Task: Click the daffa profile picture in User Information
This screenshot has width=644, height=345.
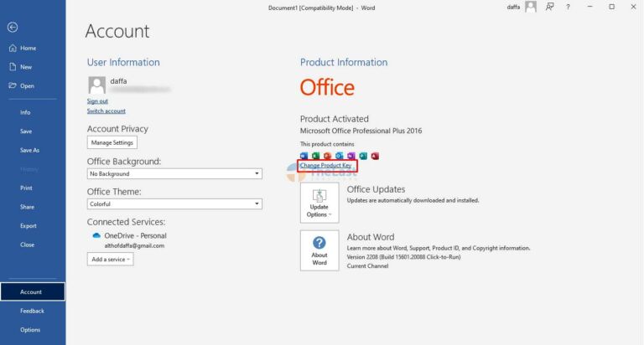Action: (97, 85)
